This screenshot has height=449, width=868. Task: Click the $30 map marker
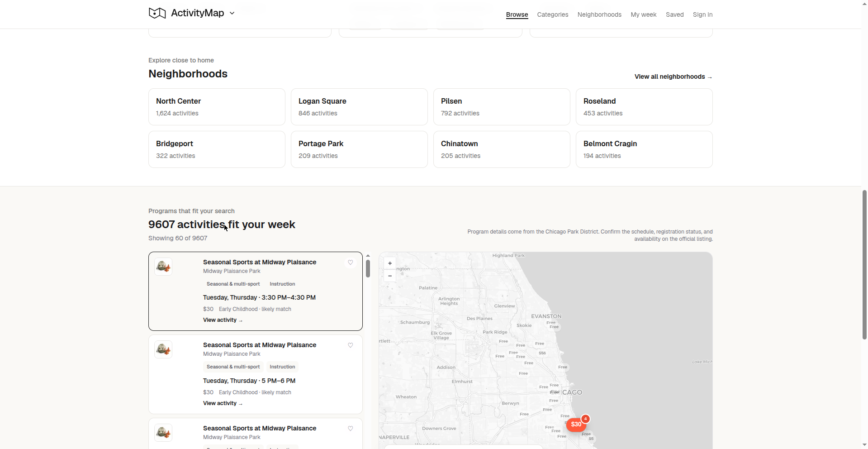576,425
